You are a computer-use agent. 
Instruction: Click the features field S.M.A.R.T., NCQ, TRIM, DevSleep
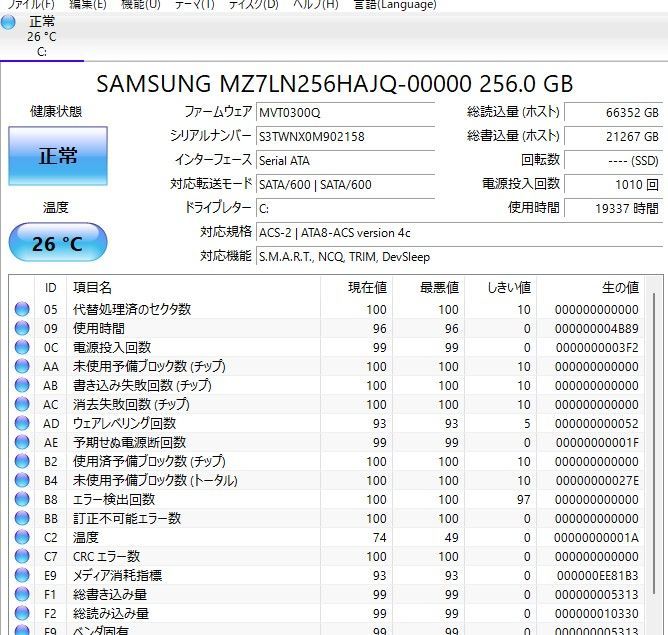[x=460, y=257]
